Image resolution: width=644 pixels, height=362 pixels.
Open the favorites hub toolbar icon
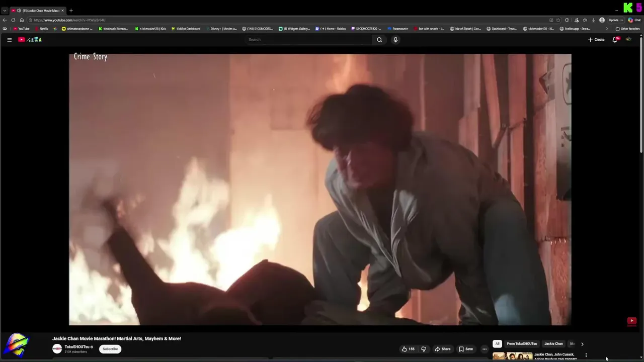585,20
